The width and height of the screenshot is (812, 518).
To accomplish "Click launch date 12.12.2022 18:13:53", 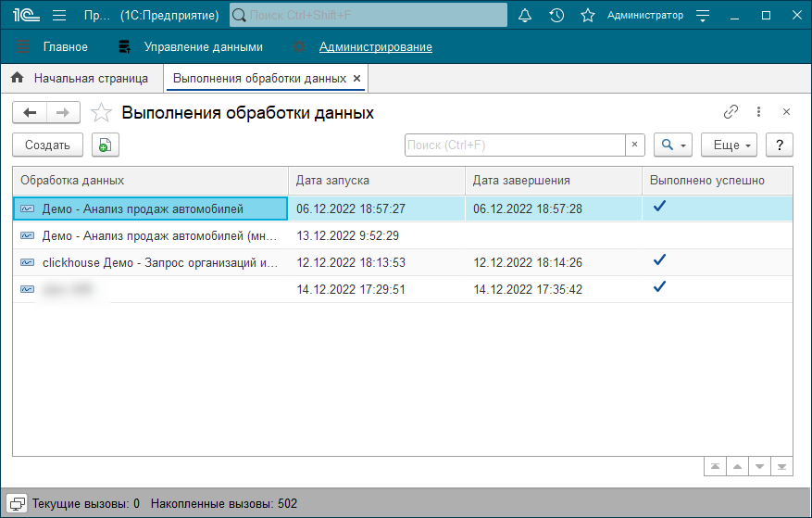I will pos(351,263).
